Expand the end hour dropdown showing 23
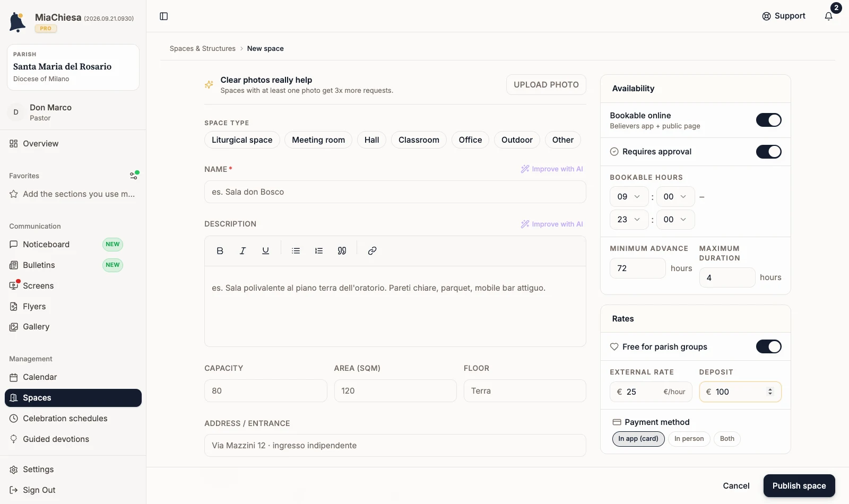The image size is (849, 504). [629, 220]
